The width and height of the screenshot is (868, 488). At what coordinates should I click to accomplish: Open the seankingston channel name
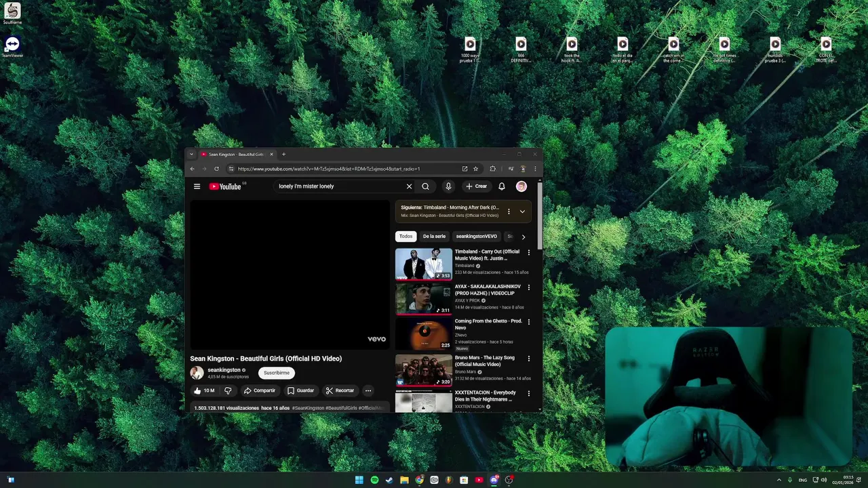[224, 370]
